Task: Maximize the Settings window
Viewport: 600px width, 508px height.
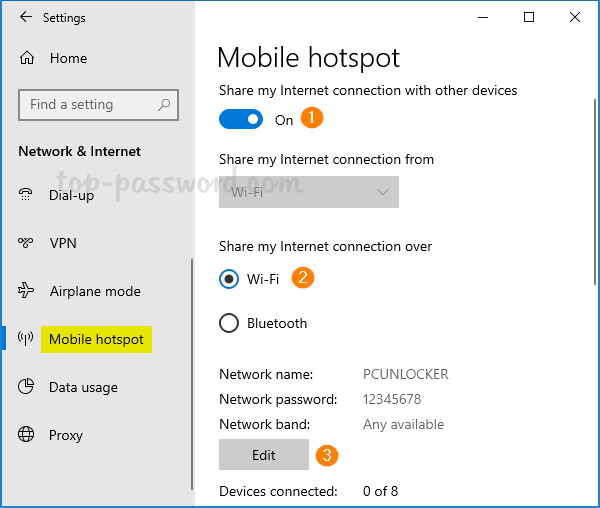Action: click(529, 17)
